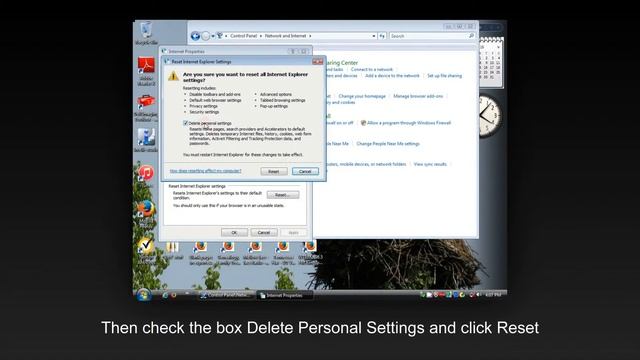Open the Connect to a network link
640x360 pixels.
pos(371,69)
